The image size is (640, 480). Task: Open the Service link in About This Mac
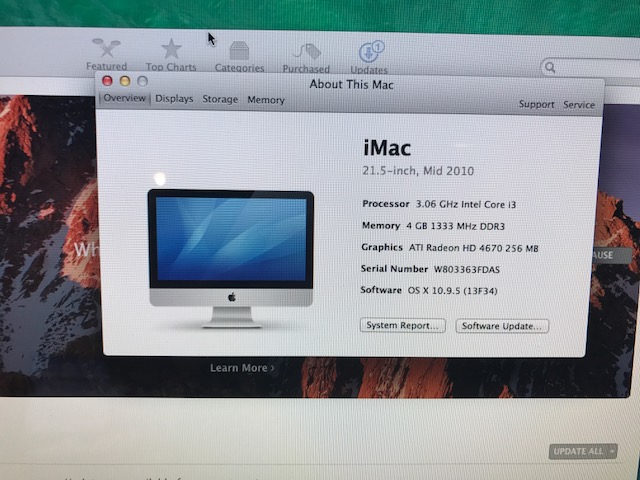click(x=579, y=105)
